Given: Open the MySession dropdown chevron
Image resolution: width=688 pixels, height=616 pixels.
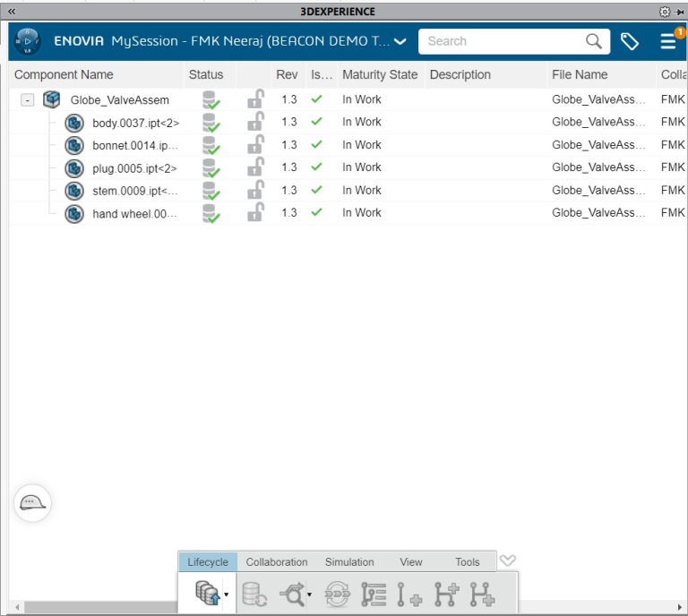Looking at the screenshot, I should [400, 42].
